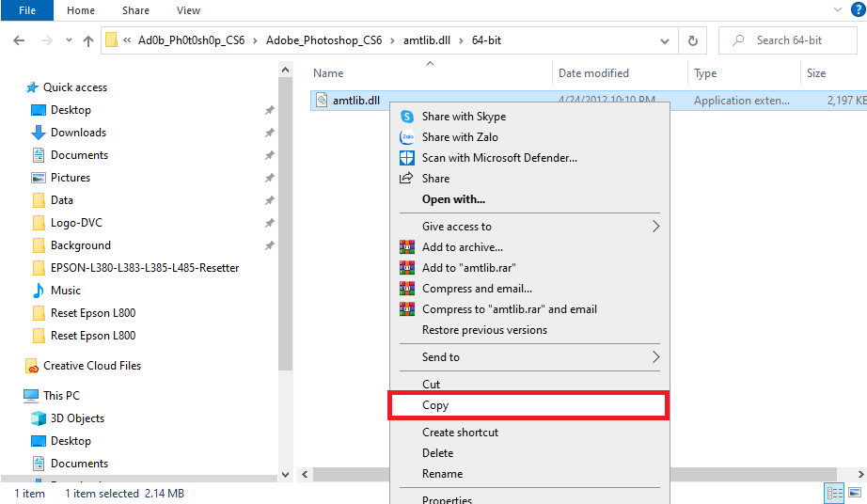The image size is (867, 504).
Task: Open 3D Objects under This PC
Action: point(77,418)
